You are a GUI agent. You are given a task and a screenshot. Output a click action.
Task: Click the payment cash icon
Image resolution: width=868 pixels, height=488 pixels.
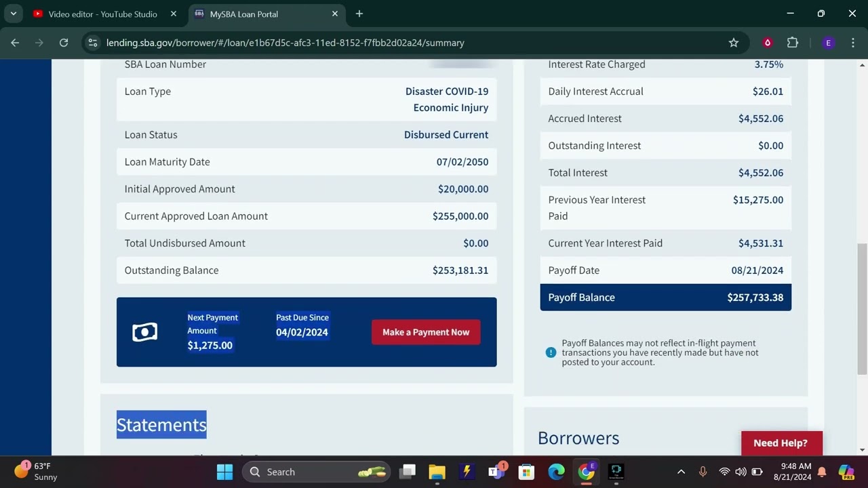click(x=144, y=332)
